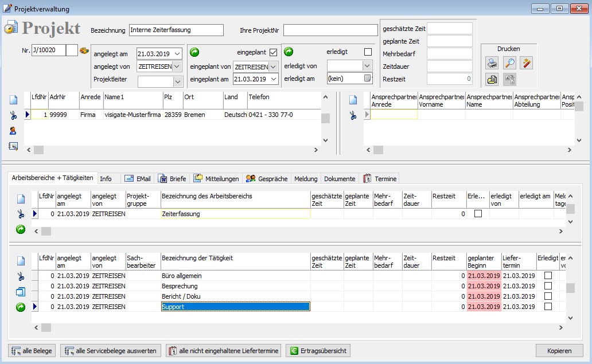
Task: Click the copy icon beside Tätigkeiten table
Action: pyautogui.click(x=21, y=292)
